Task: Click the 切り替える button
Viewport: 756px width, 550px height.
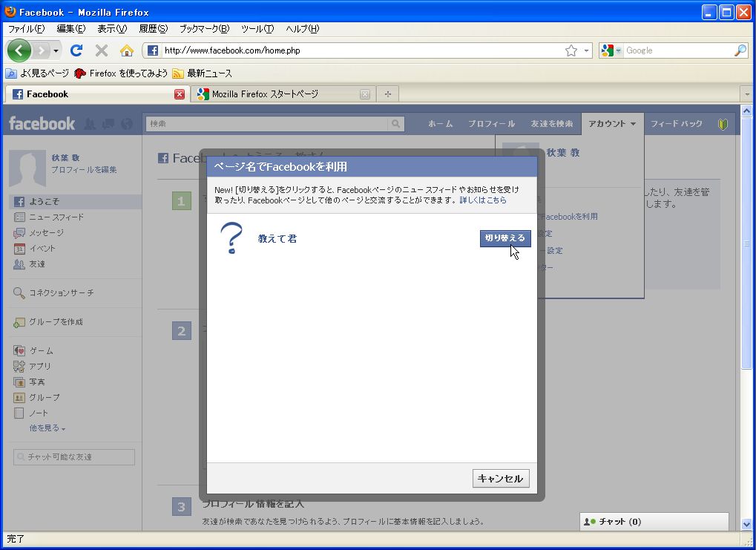Action: click(x=504, y=238)
